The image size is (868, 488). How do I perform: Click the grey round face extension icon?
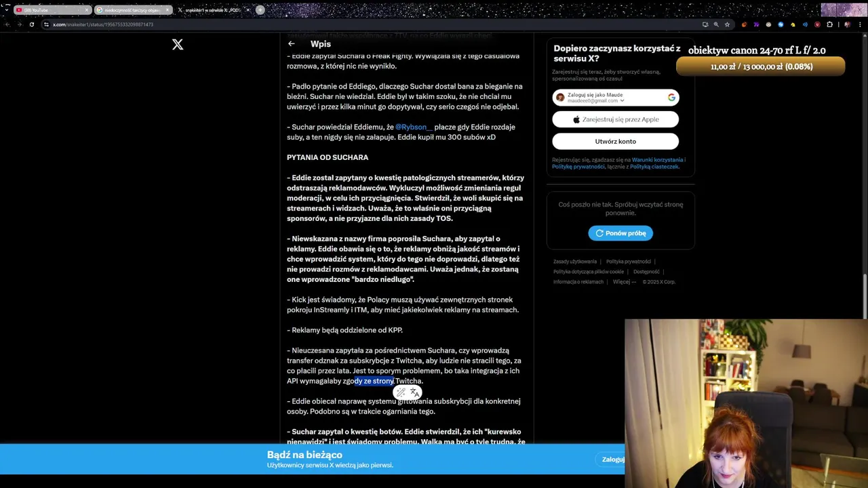(x=768, y=24)
